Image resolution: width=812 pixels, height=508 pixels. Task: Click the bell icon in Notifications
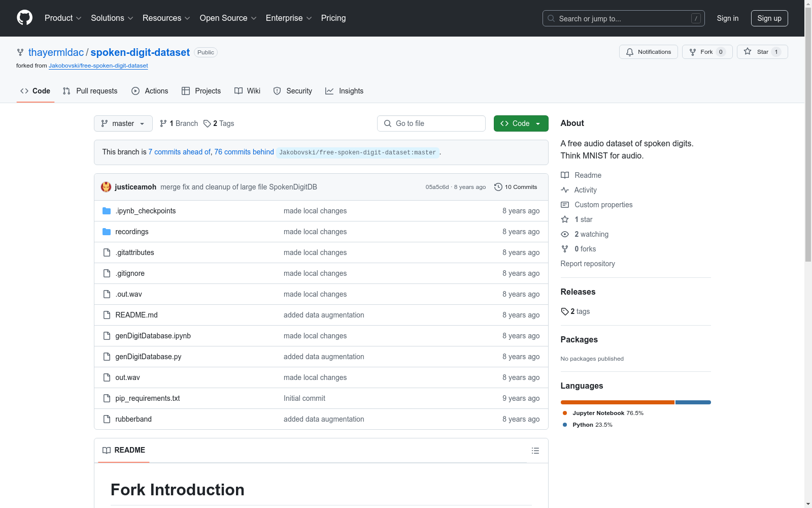tap(630, 52)
